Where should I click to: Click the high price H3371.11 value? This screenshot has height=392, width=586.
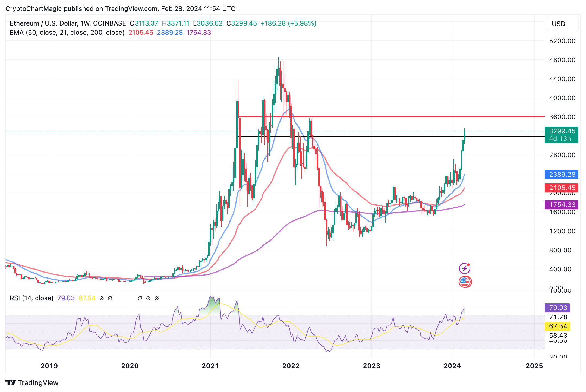pos(176,23)
